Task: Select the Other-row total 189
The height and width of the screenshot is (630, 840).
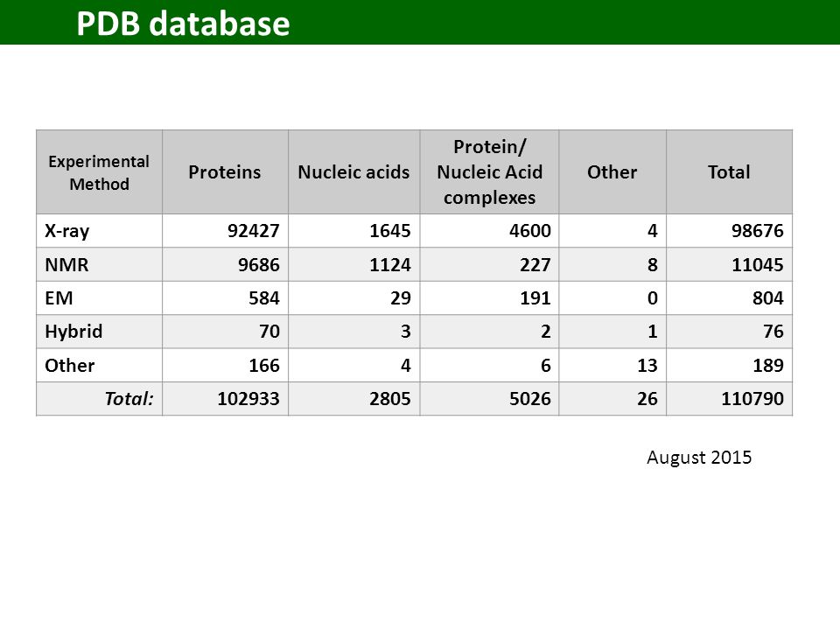Action: point(767,366)
